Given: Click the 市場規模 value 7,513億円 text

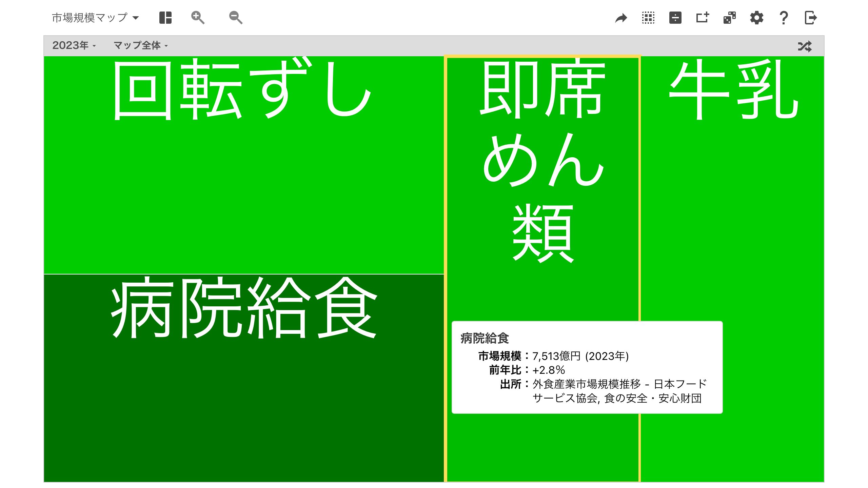Looking at the screenshot, I should 580,356.
